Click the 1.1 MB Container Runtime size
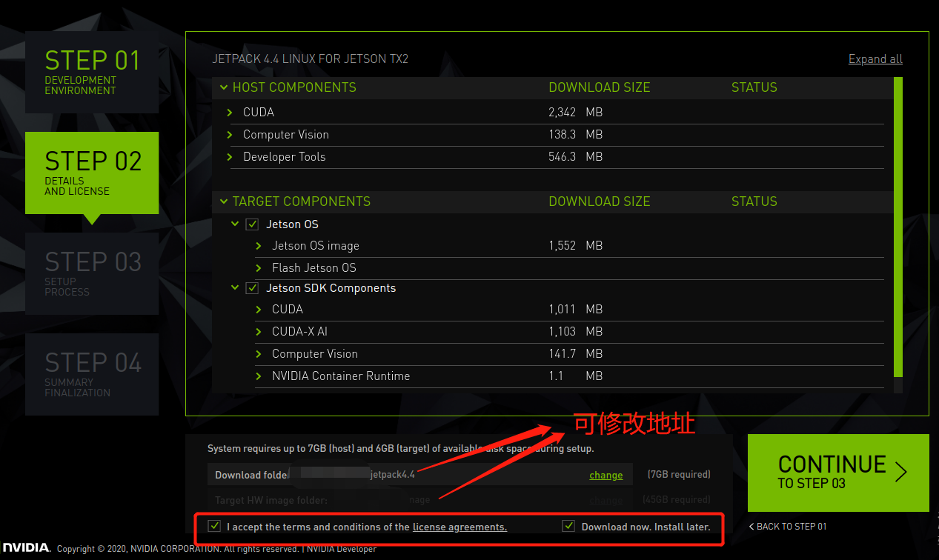 pyautogui.click(x=576, y=376)
